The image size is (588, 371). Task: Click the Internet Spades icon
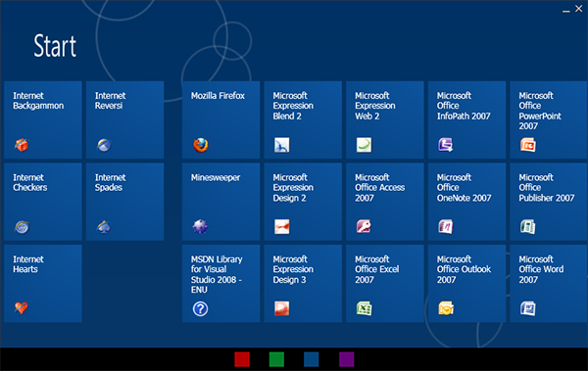click(104, 227)
